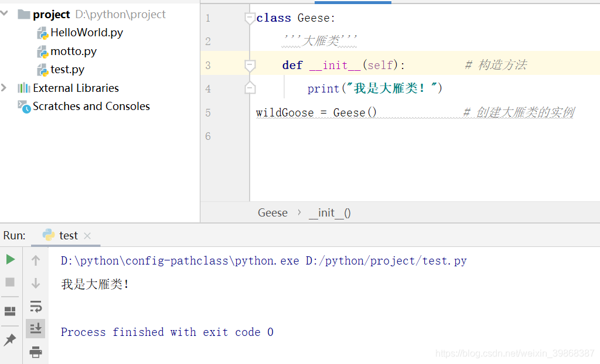600x364 pixels.
Task: Select External Libraries tree item
Action: [x=76, y=88]
